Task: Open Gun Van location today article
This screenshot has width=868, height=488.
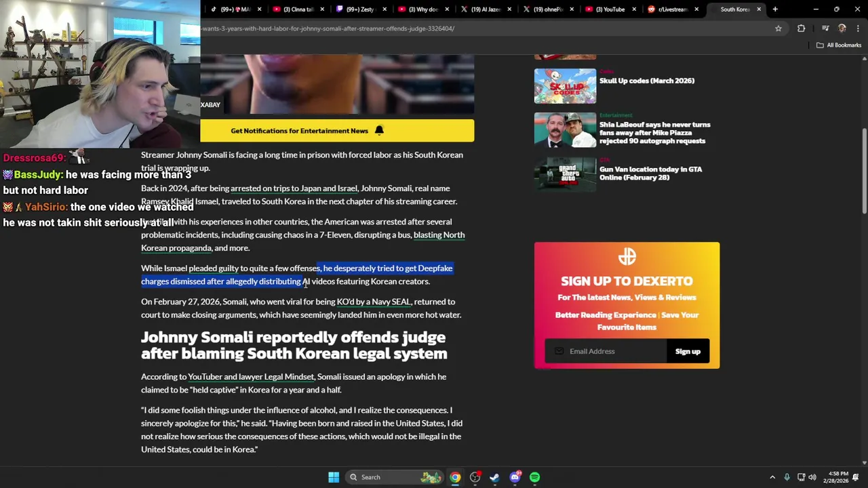Action: [x=651, y=174]
